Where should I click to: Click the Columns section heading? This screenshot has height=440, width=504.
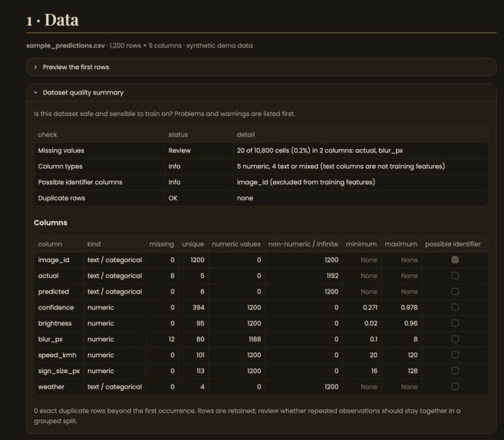tap(51, 223)
